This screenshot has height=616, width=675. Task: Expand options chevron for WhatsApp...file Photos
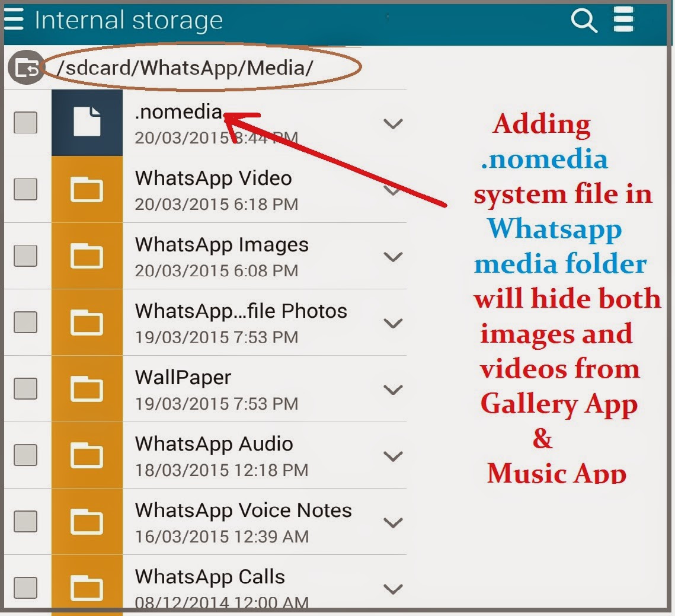393,324
